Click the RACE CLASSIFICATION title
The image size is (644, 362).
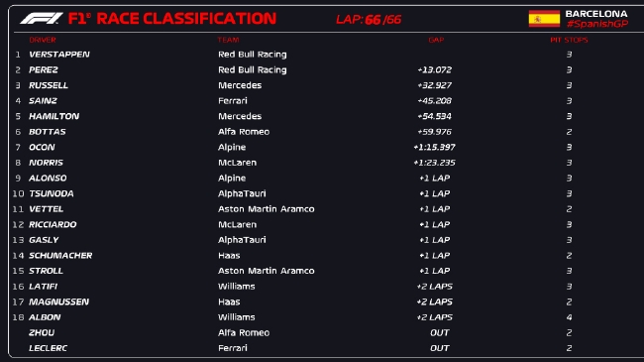[186, 19]
